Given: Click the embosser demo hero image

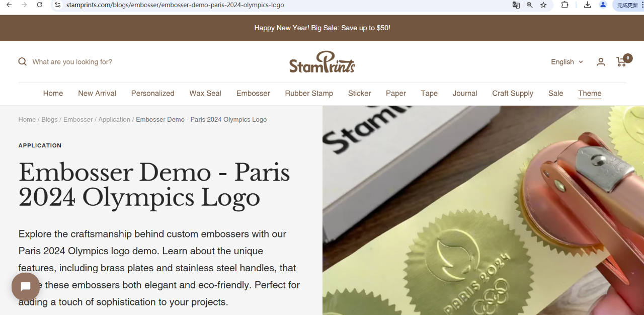Looking at the screenshot, I should click(483, 210).
